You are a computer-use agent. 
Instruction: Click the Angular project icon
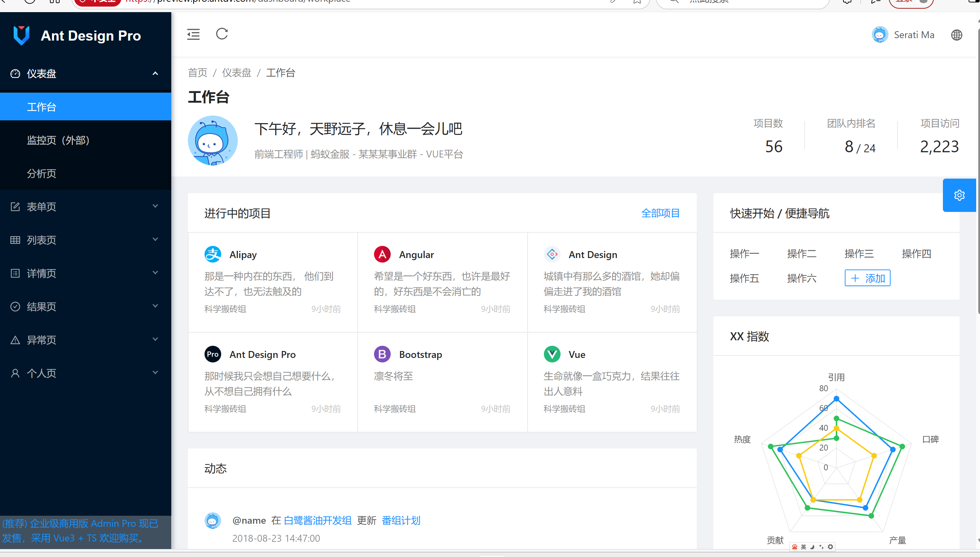[382, 255]
